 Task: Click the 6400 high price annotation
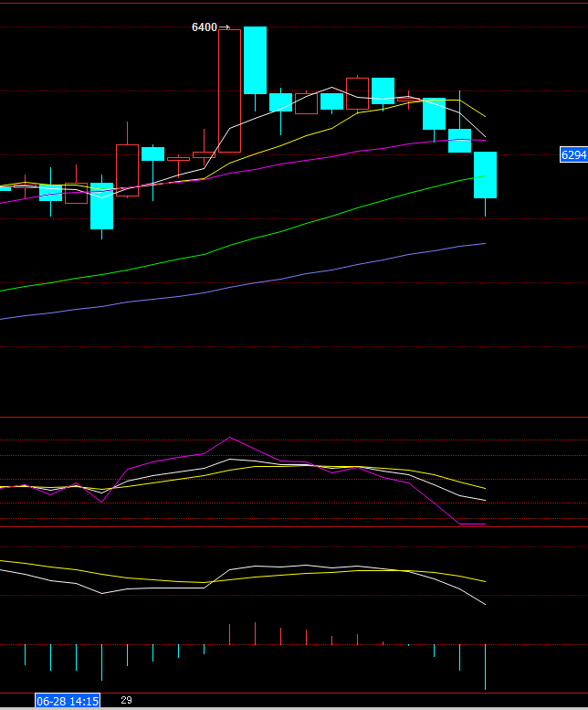pyautogui.click(x=205, y=27)
